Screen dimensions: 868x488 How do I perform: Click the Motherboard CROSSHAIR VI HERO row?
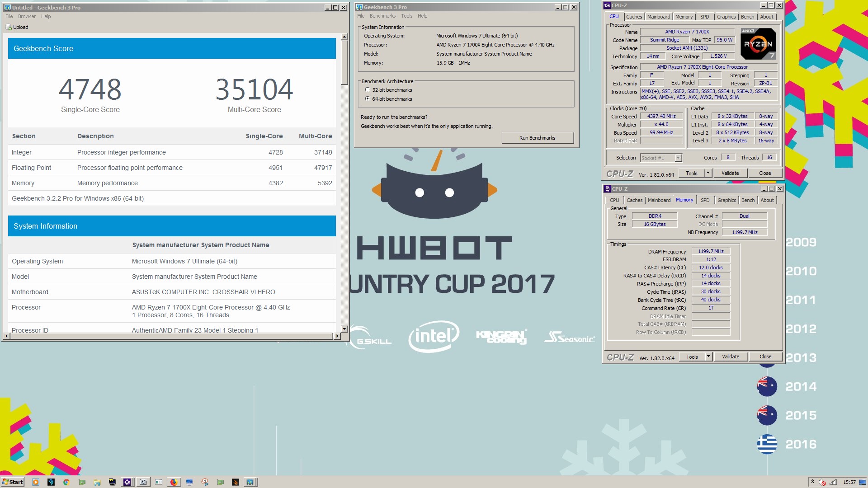(172, 292)
